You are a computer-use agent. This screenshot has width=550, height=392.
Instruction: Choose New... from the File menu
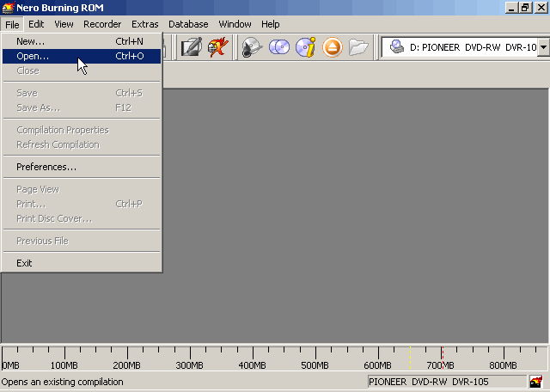[x=82, y=41]
